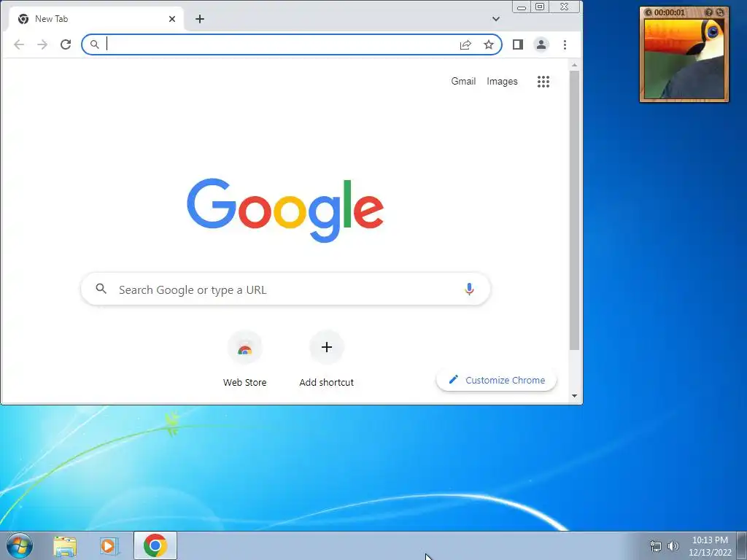
Task: Select the New Tab tab
Action: [x=96, y=19]
